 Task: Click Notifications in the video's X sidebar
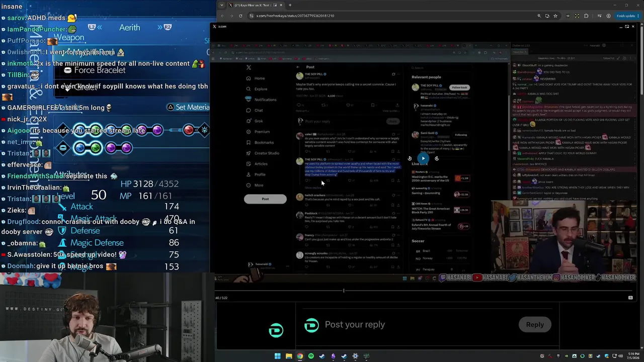[x=261, y=100]
